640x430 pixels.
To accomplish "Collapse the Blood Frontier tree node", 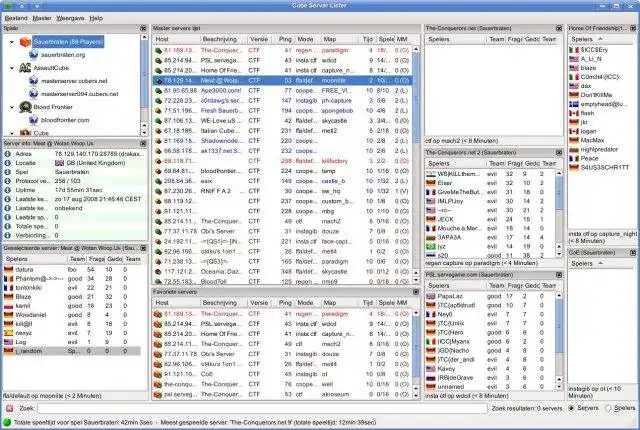I will (x=12, y=107).
